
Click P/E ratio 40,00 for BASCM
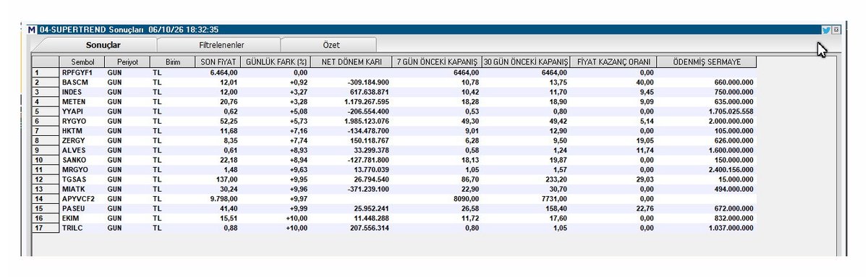645,82
